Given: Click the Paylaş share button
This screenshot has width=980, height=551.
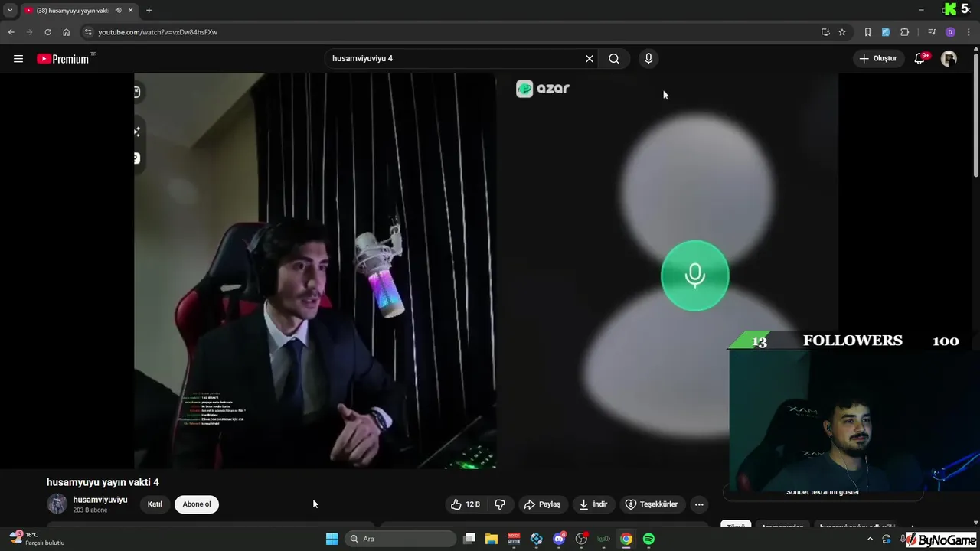Looking at the screenshot, I should [x=542, y=504].
